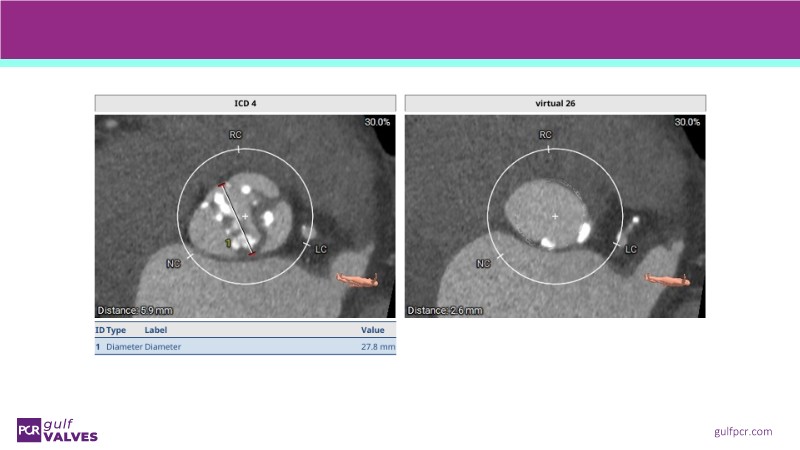Open the gulfpcr.com link

(743, 431)
